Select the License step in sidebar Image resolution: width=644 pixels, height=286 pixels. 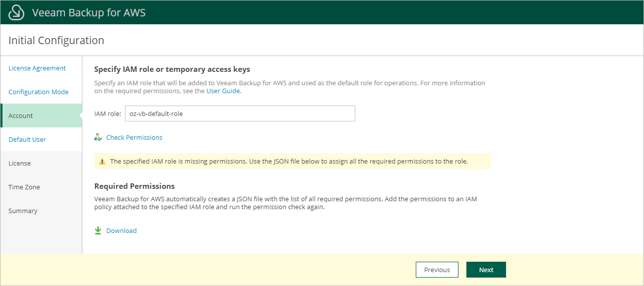point(20,163)
